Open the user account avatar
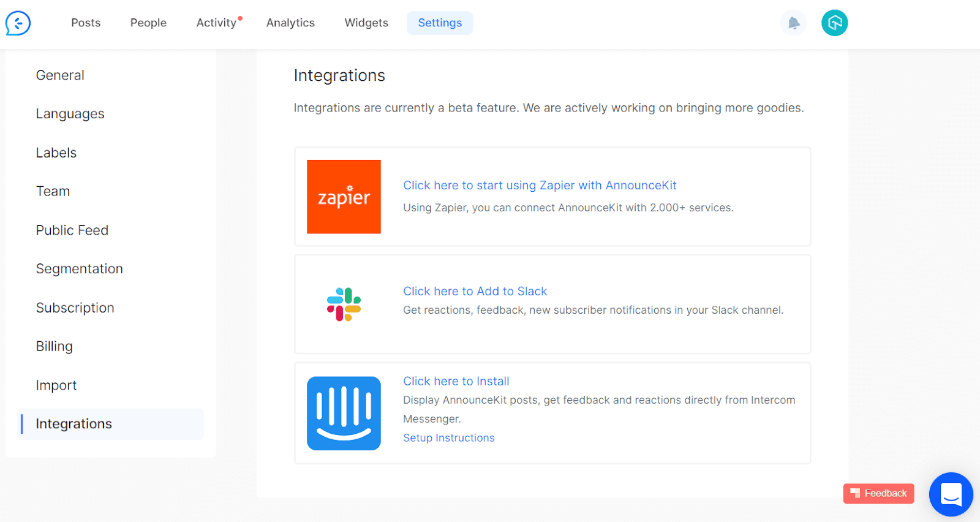This screenshot has width=980, height=522. (x=834, y=23)
